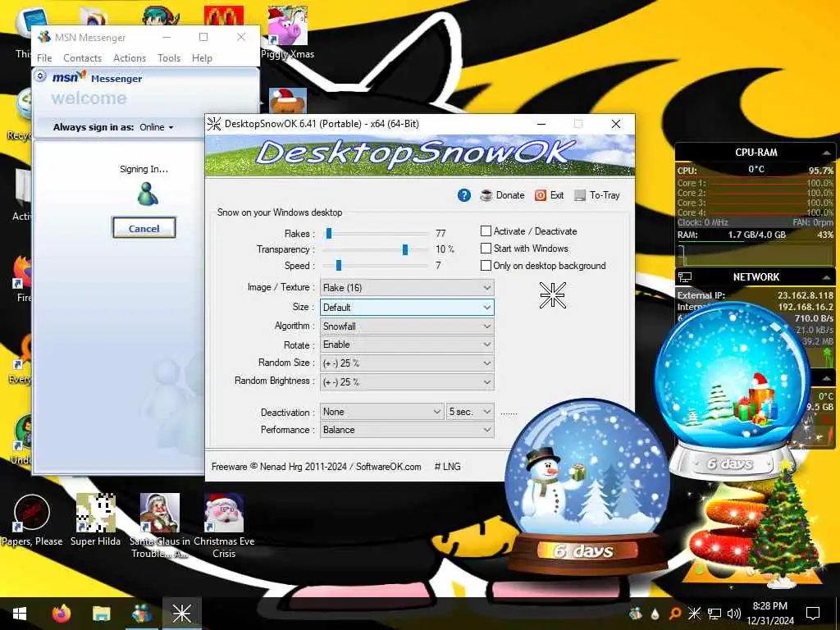Open MSN Messenger Tools menu
The height and width of the screenshot is (630, 840).
coord(169,58)
